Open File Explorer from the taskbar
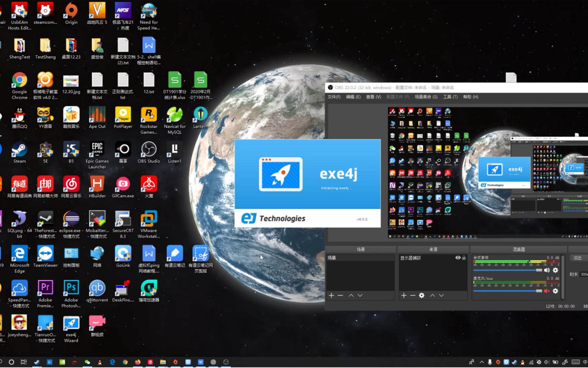Screen dimensions: 588x368 [163, 362]
